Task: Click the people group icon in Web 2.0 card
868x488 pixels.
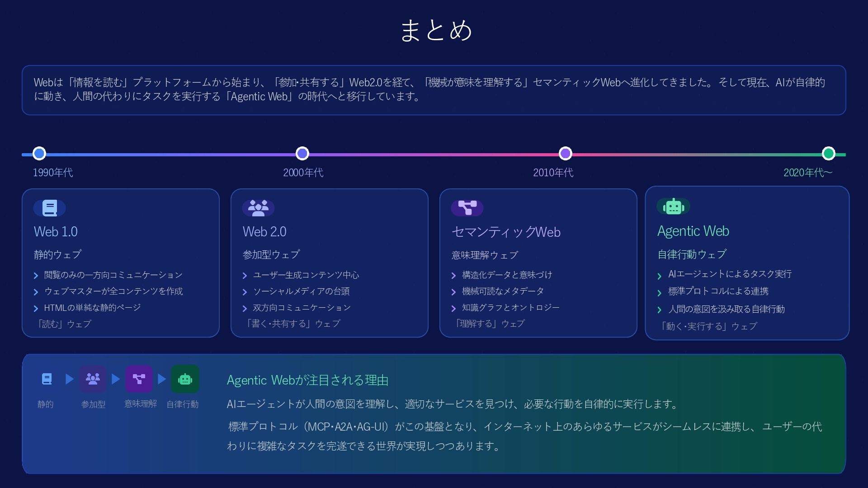Action: [x=258, y=208]
